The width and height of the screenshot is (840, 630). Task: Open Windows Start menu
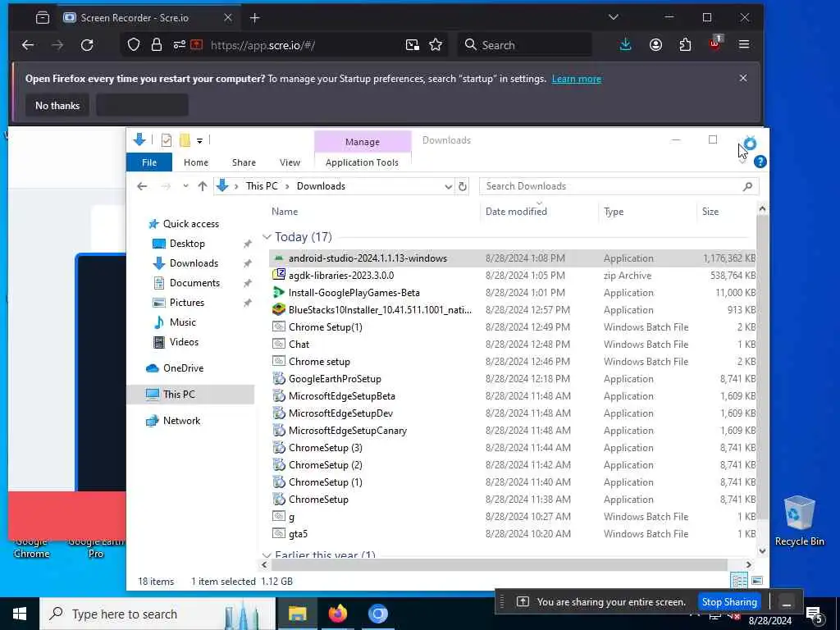coord(20,614)
